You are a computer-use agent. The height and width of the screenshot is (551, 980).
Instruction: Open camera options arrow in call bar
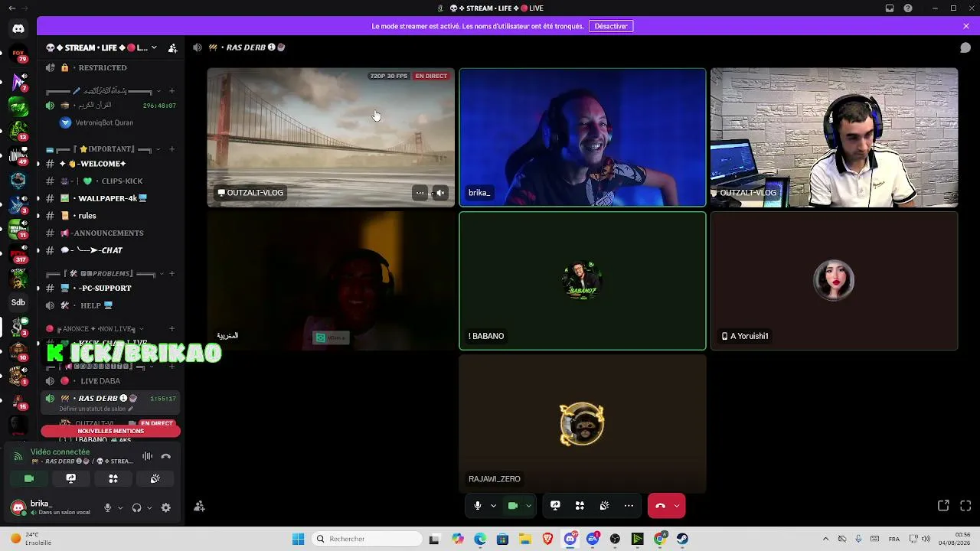click(528, 506)
